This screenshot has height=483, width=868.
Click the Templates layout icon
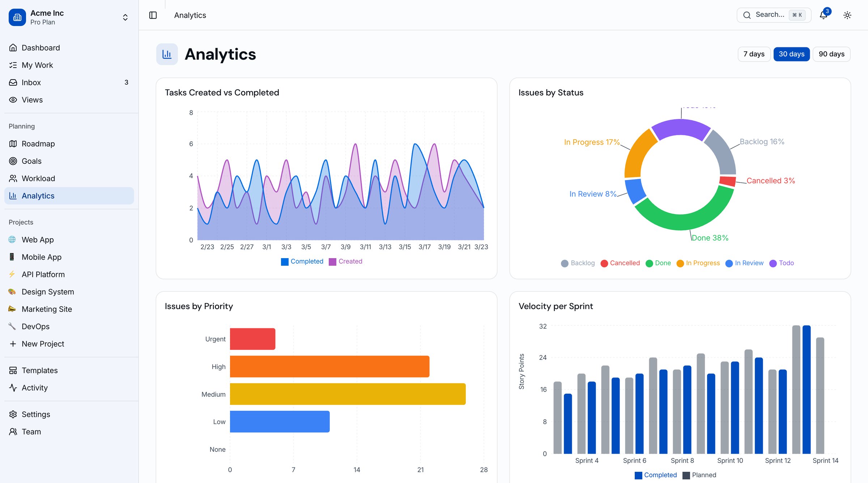click(x=13, y=370)
